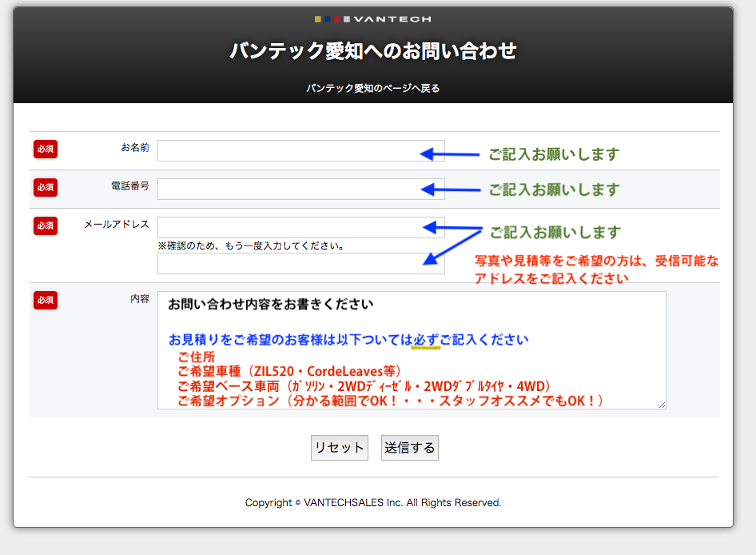The width and height of the screenshot is (756, 555).
Task: Click the email confirmation input box
Action: pyautogui.click(x=288, y=264)
